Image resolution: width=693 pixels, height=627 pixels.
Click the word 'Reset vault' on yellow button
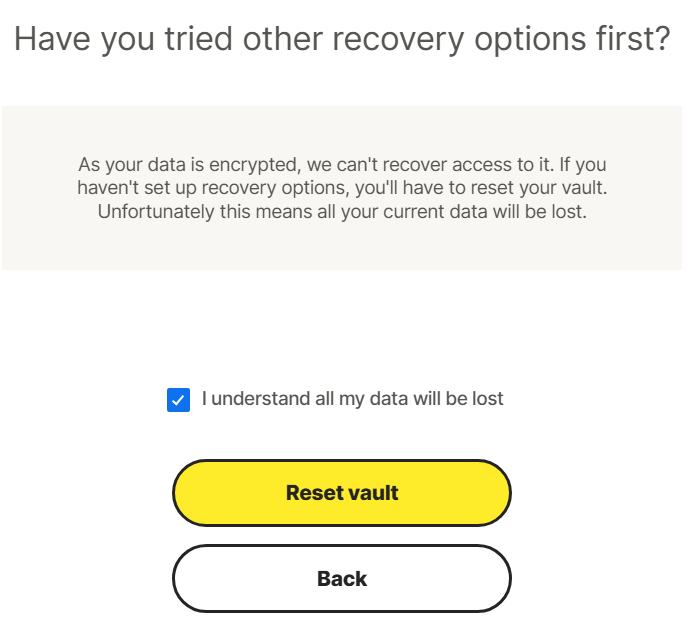[x=342, y=493]
